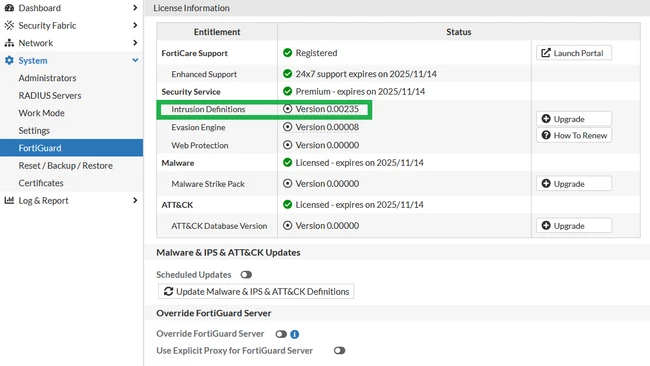
Task: Click the external link icon in Launch Portal
Action: [x=546, y=53]
